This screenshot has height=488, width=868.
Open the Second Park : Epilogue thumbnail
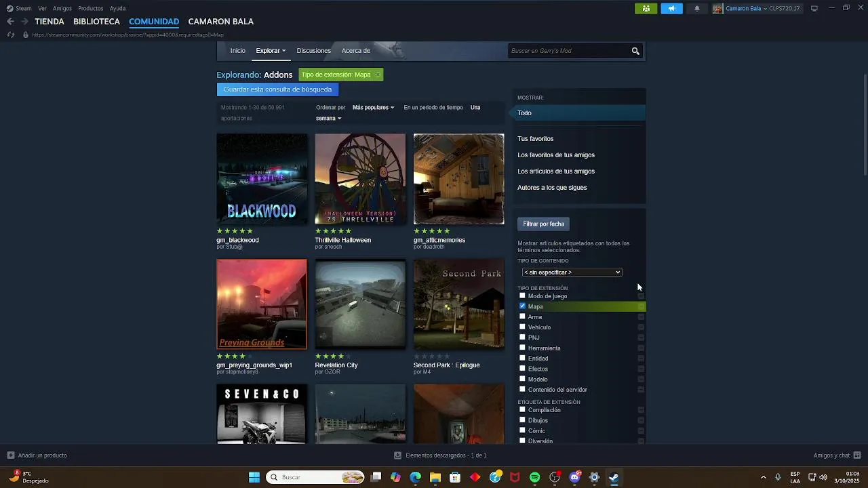click(x=458, y=304)
